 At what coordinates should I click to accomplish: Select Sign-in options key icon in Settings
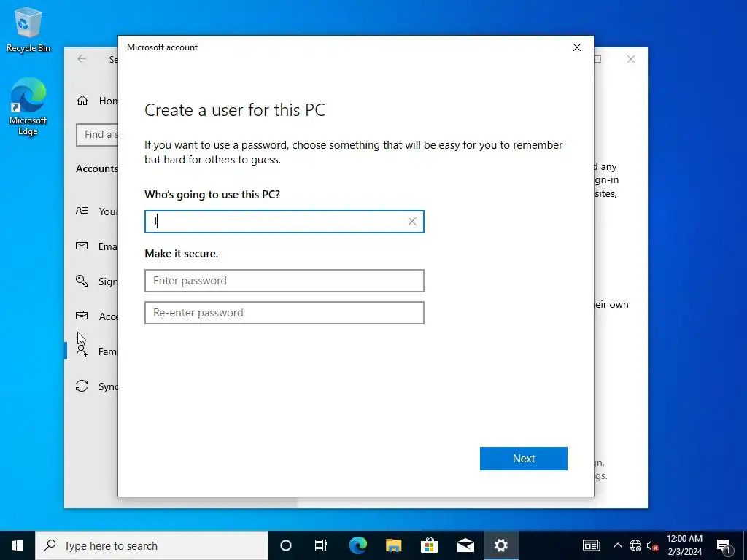coord(82,281)
